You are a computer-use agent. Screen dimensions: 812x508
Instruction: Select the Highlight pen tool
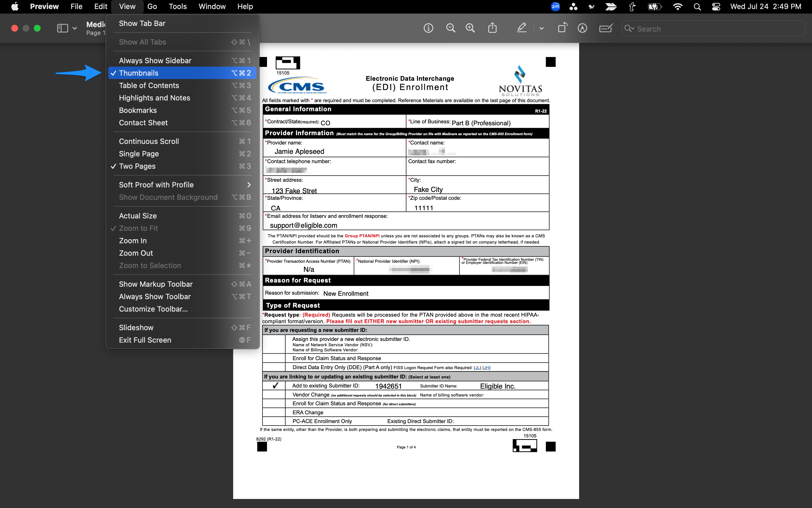[521, 28]
